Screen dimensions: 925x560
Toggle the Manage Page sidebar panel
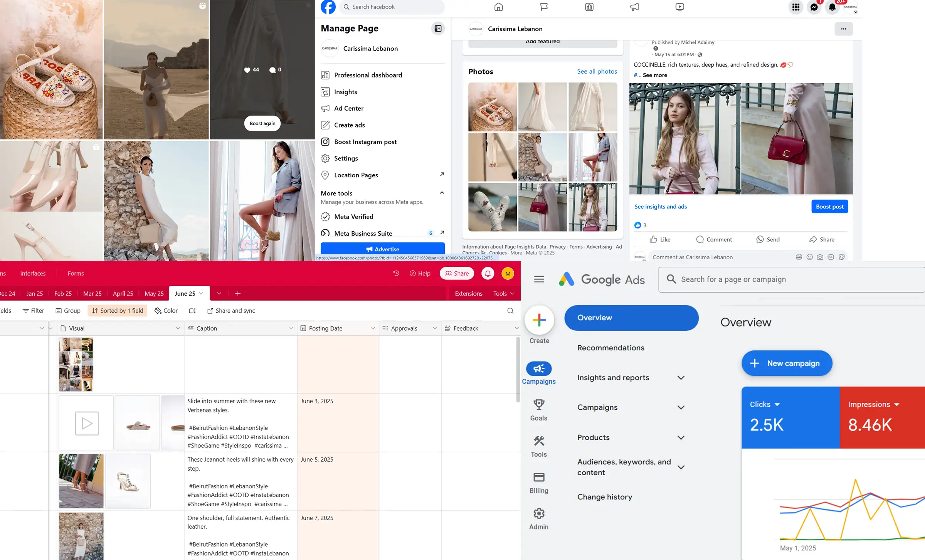(438, 29)
